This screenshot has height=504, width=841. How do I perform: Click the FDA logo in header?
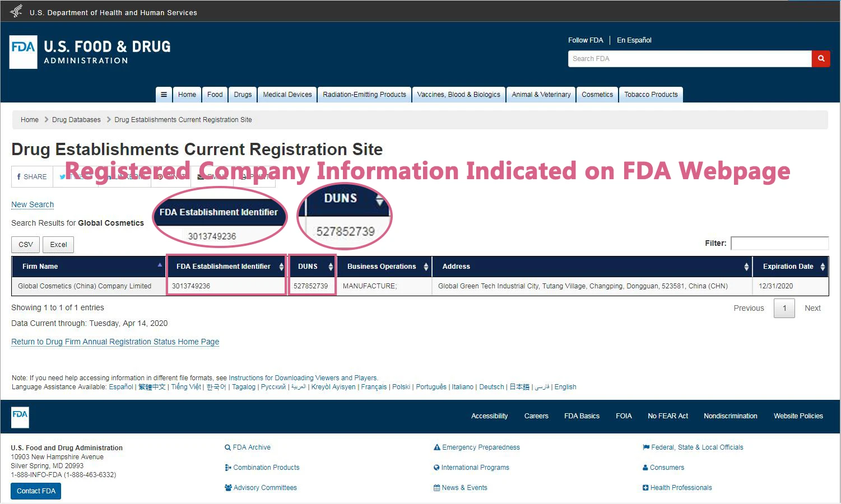24,52
